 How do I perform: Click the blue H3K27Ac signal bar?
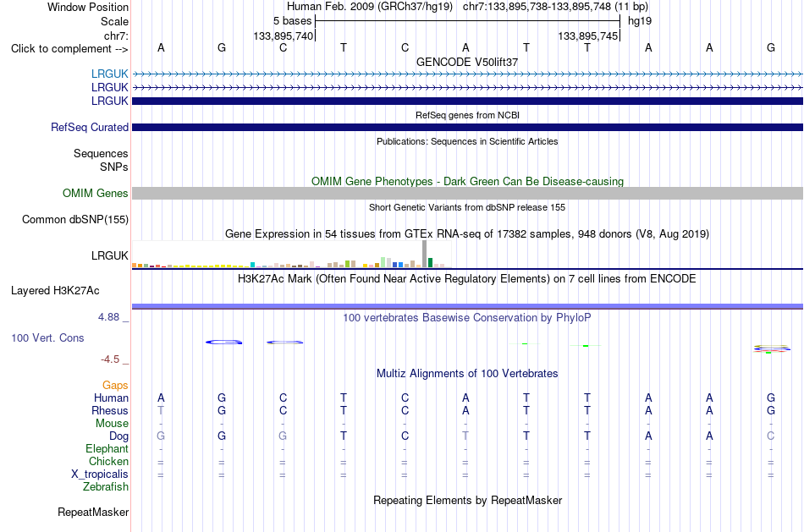[467, 306]
